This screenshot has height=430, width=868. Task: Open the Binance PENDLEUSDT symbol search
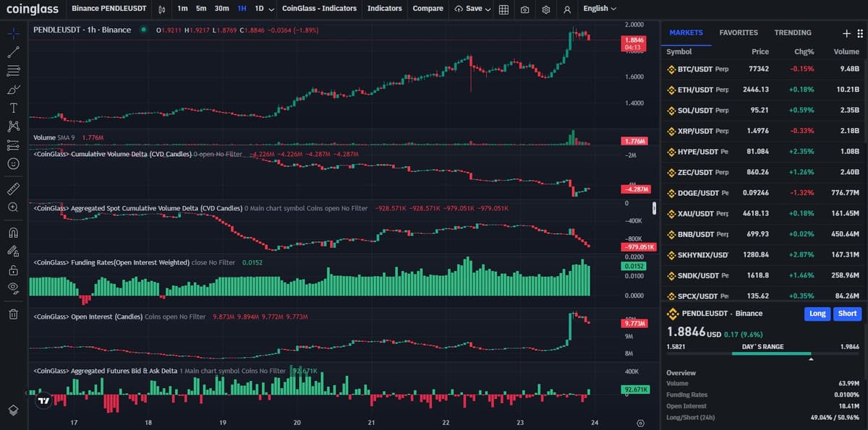point(109,9)
